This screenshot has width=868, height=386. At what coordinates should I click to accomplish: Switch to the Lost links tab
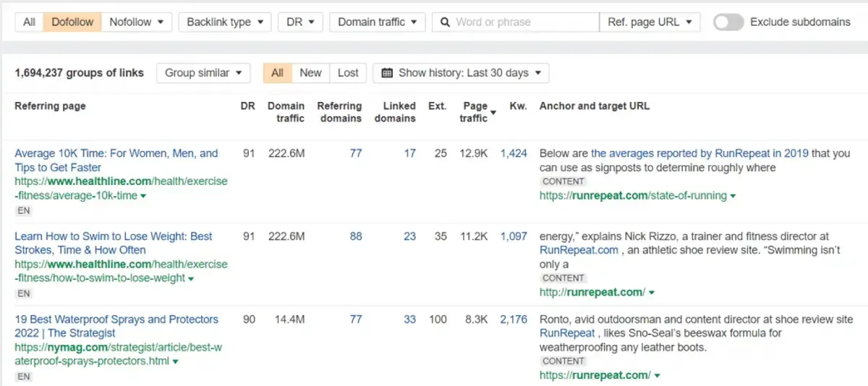[348, 73]
